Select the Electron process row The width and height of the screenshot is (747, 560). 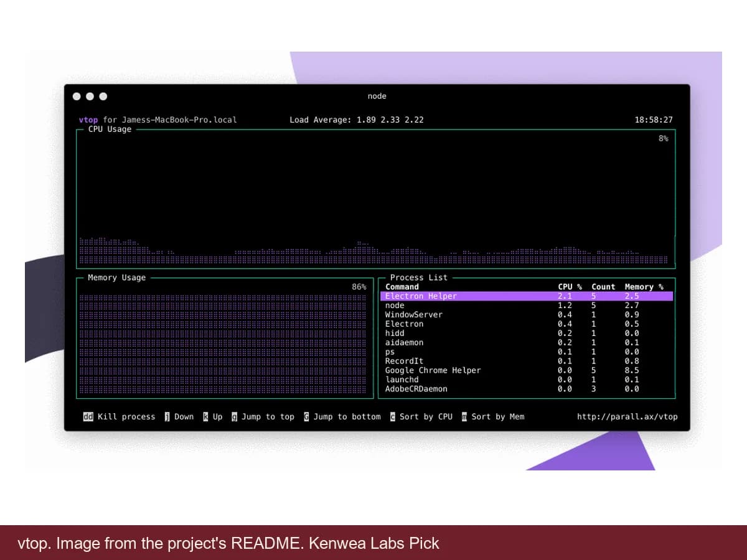pyautogui.click(x=527, y=324)
